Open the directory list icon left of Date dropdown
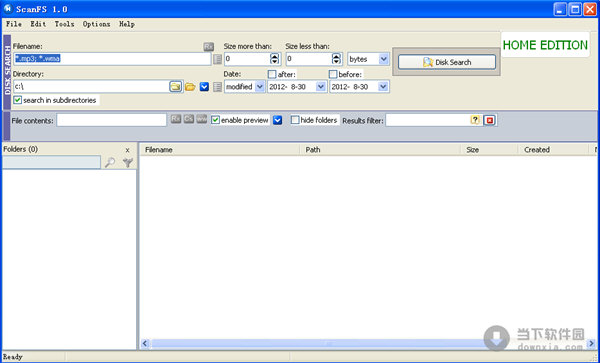Screen dimensions: 600x363 pos(217,87)
